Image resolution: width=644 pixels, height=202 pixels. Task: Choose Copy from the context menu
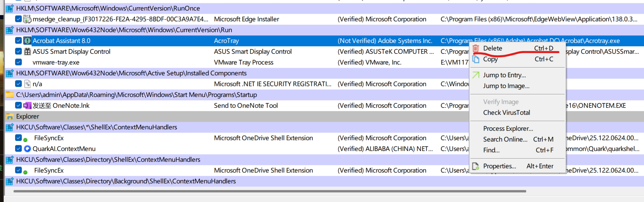click(518, 59)
